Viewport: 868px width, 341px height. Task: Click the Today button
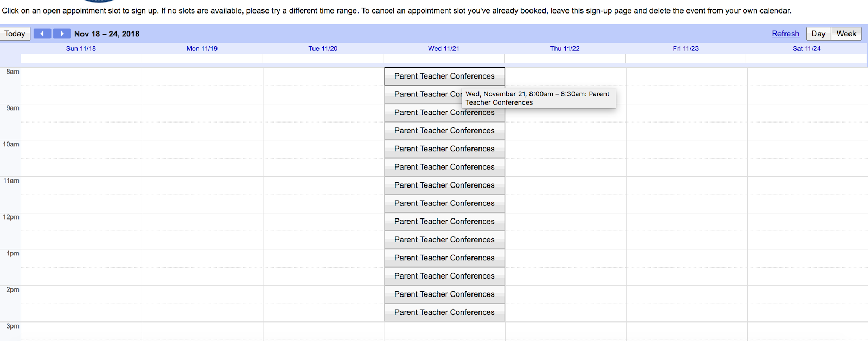point(15,34)
